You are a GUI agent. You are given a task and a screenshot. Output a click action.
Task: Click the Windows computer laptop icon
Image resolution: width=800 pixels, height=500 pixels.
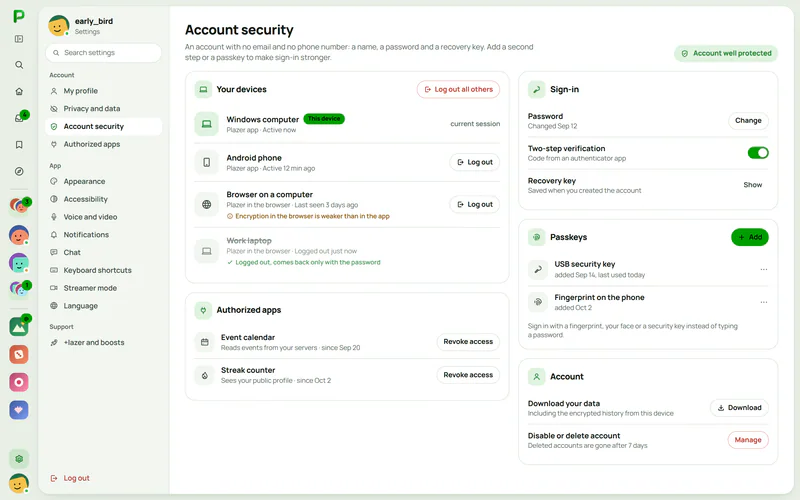(x=207, y=124)
